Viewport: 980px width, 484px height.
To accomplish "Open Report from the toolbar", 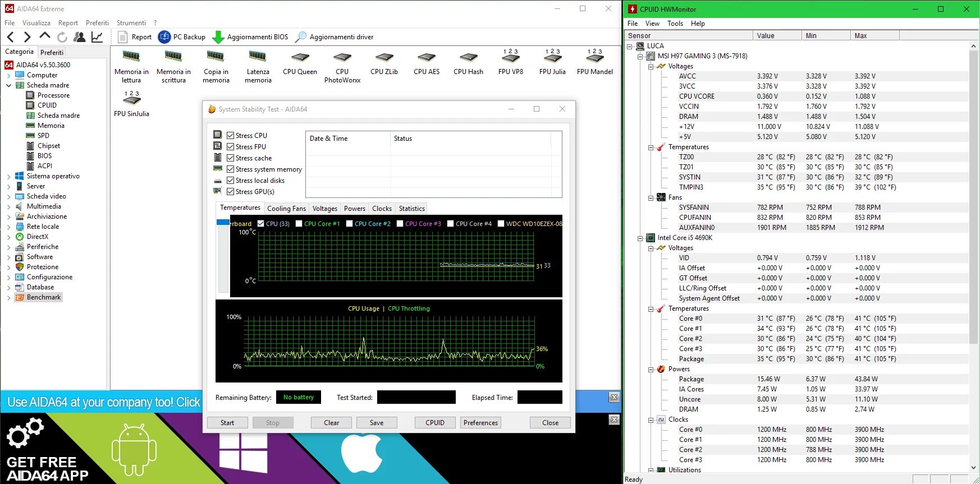I will pos(135,37).
